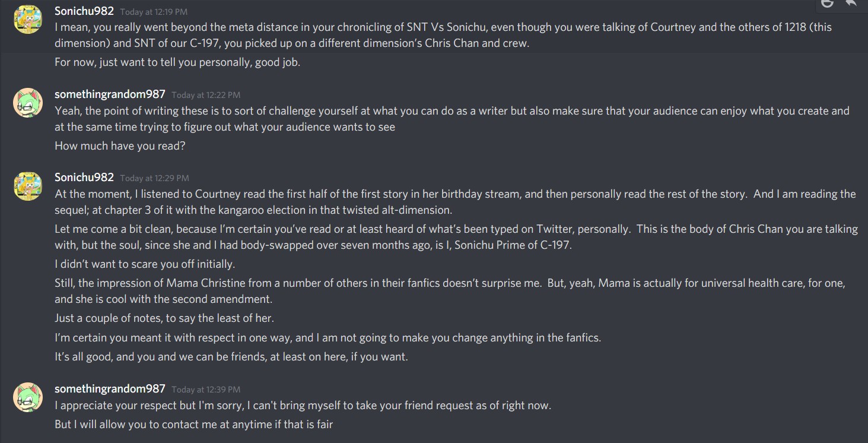Open Sonichu982 username above 12:19 PM message
Image resolution: width=868 pixels, height=443 pixels.
point(84,11)
